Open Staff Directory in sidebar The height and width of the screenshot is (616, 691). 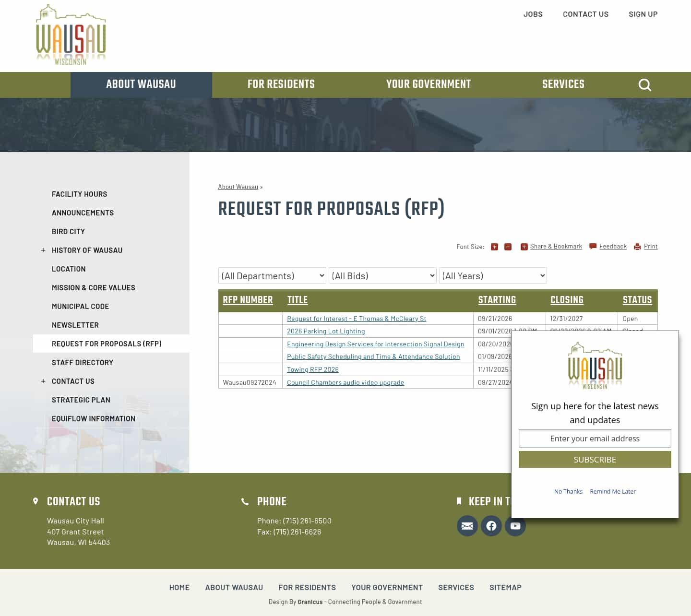coord(83,362)
